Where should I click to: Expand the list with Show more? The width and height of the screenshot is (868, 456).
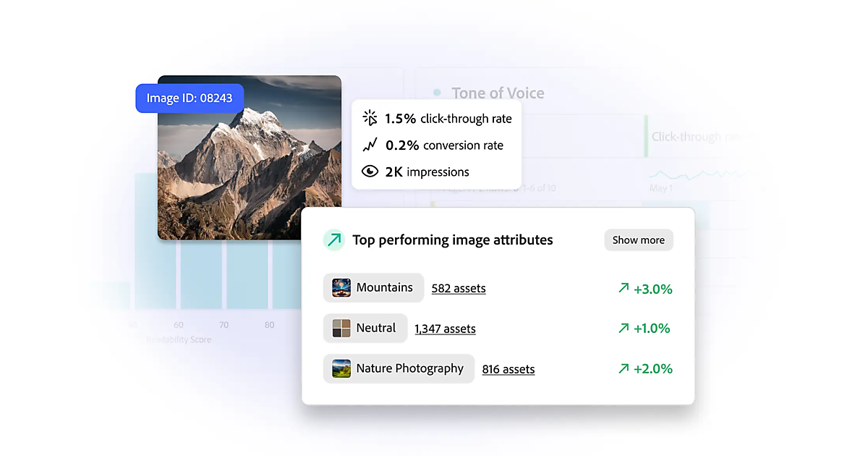[x=638, y=240]
